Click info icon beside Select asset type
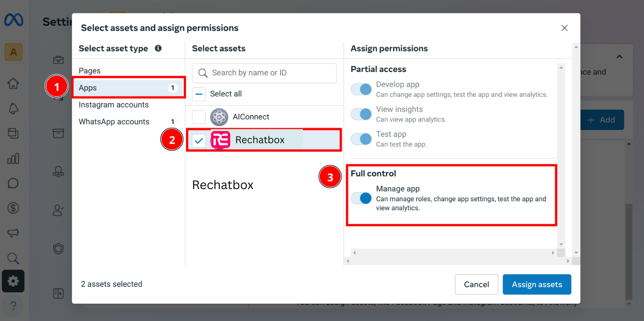The image size is (644, 321). pos(158,48)
